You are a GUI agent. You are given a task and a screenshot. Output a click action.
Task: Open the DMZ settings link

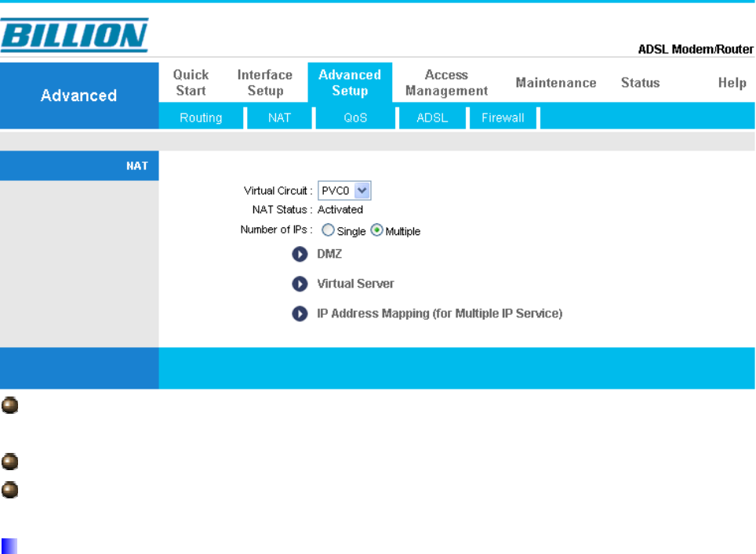(329, 254)
